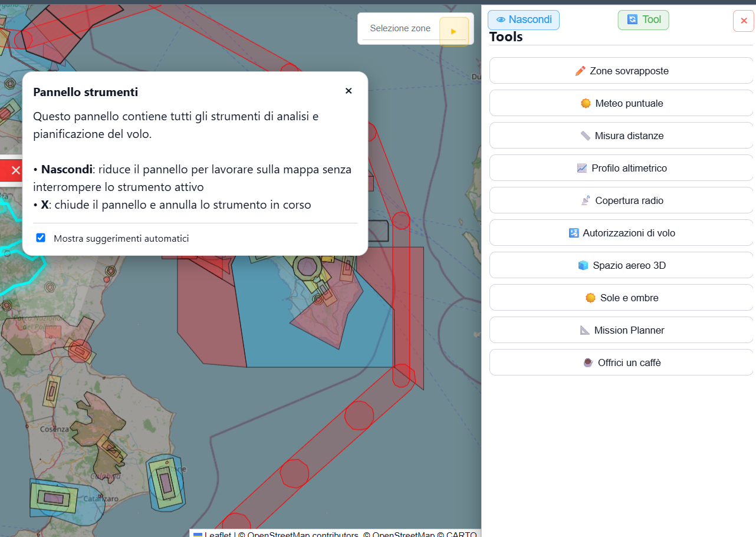The image size is (756, 537).
Task: Launch the Copertura radio tool
Action: coord(621,200)
